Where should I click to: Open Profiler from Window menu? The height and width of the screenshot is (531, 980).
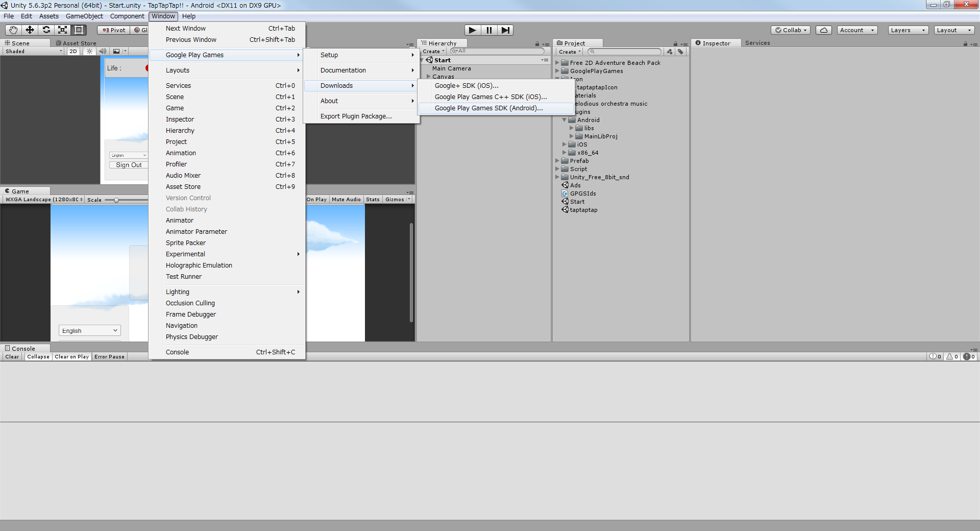pyautogui.click(x=227, y=164)
